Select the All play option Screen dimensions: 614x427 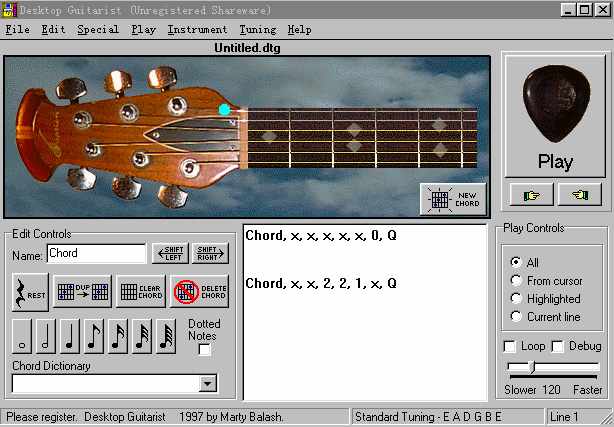pos(516,262)
